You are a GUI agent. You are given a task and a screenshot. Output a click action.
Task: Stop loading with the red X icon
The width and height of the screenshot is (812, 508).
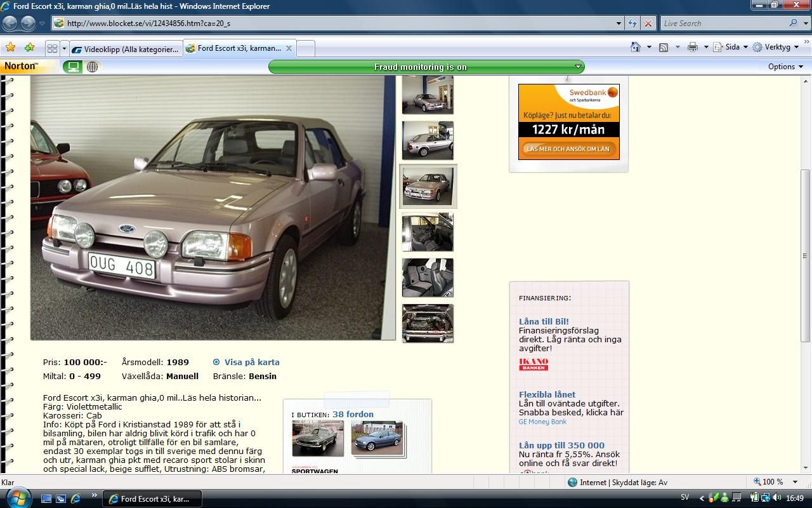pyautogui.click(x=648, y=23)
